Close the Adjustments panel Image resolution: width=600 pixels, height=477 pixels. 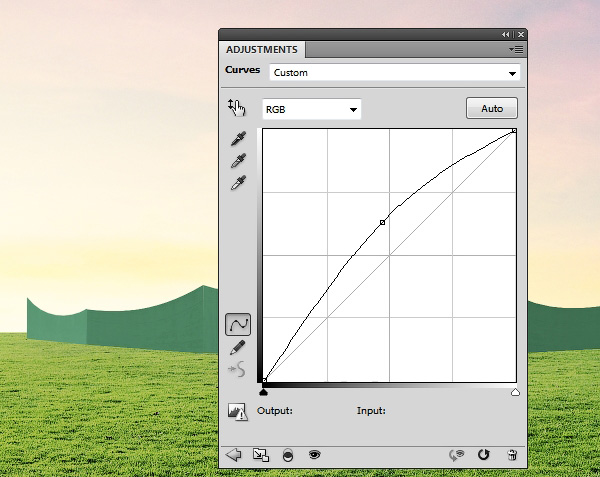tap(521, 34)
